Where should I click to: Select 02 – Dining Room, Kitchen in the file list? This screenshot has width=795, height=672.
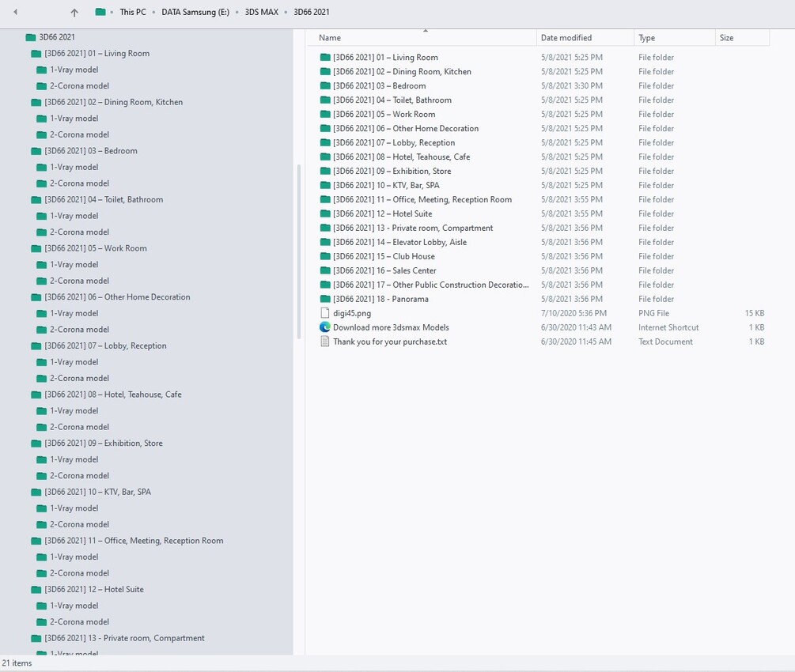pyautogui.click(x=402, y=71)
